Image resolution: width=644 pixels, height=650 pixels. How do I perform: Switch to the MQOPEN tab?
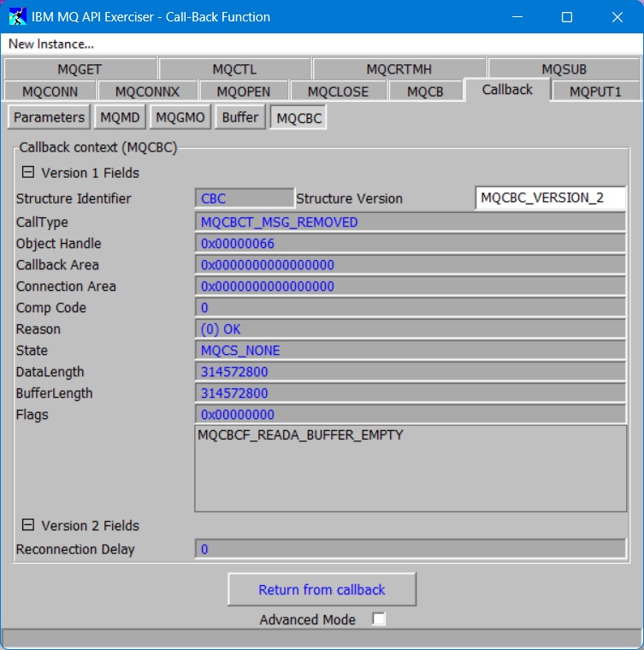click(244, 92)
